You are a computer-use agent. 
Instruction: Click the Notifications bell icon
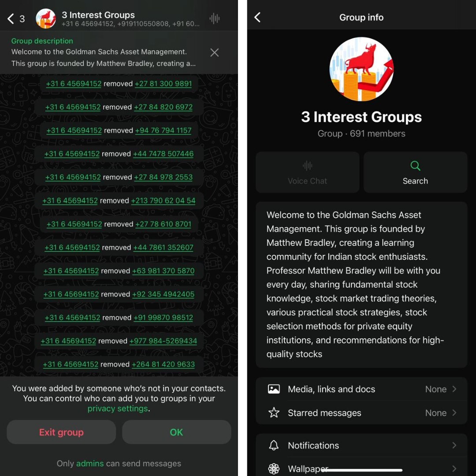(x=274, y=445)
